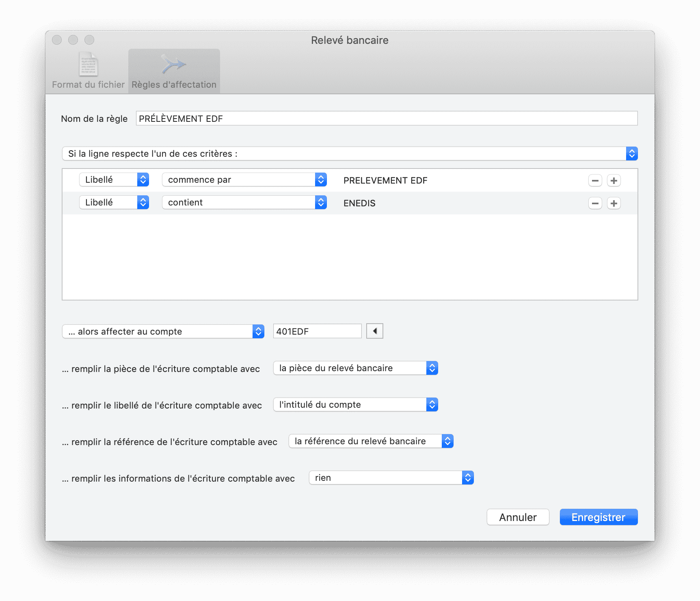Open 'la référence du relevé bancaire' dropdown
Image resolution: width=700 pixels, height=601 pixels.
tap(371, 441)
